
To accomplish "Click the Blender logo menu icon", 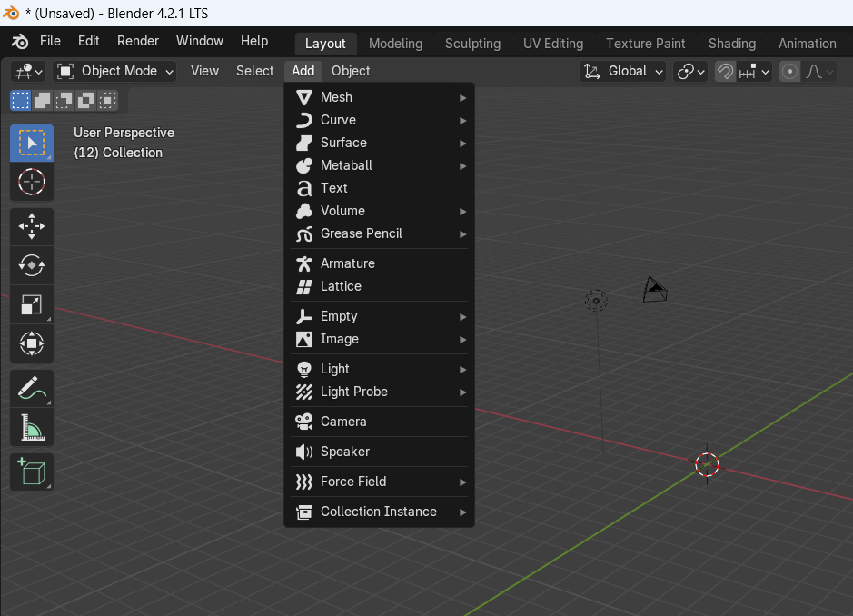I will tap(20, 42).
